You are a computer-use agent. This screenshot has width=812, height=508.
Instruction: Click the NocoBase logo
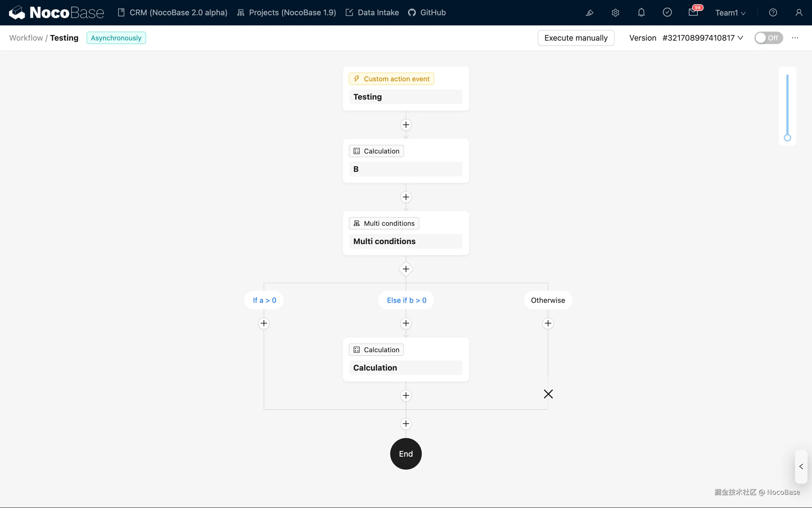[56, 13]
